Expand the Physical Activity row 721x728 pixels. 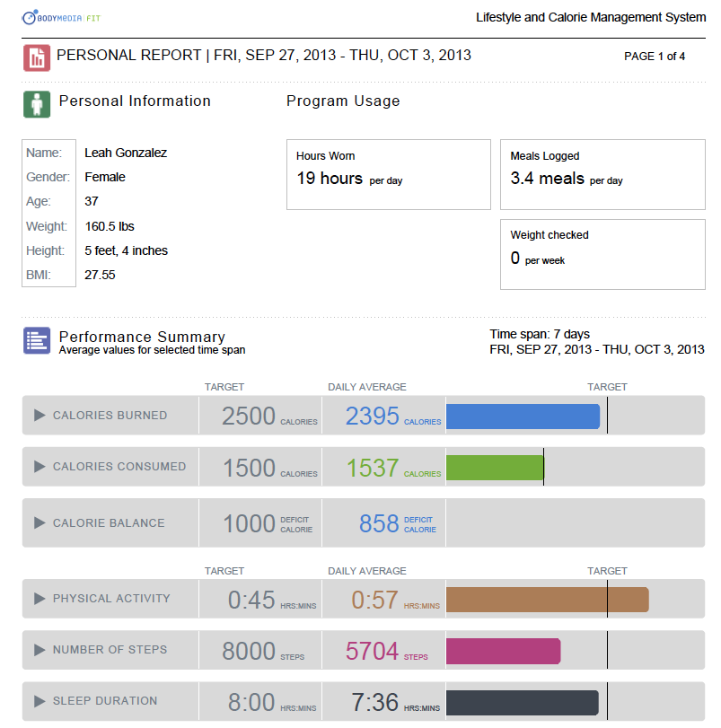[40, 599]
